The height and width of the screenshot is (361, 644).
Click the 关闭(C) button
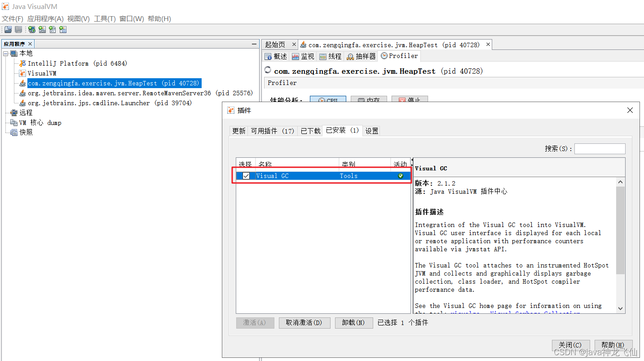coord(571,345)
